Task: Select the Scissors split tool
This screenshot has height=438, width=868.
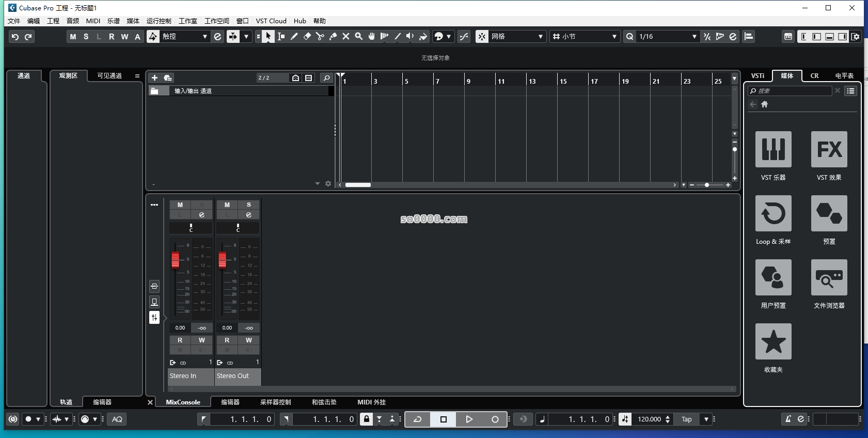Action: [x=320, y=36]
